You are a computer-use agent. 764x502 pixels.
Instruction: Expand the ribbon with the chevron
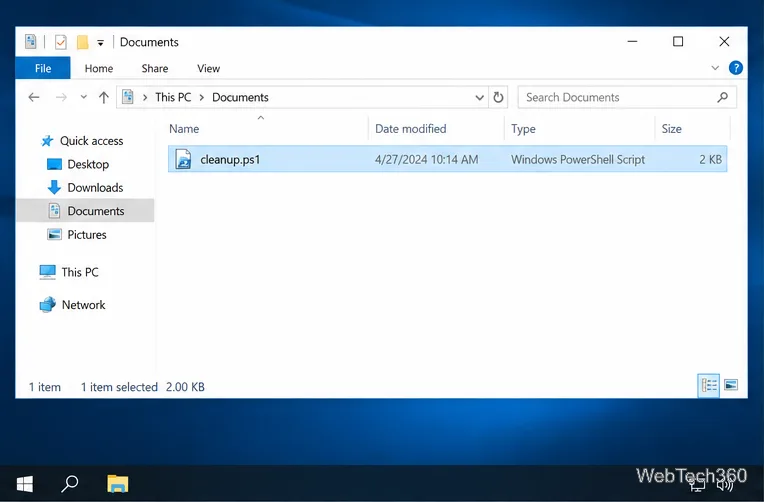(715, 68)
